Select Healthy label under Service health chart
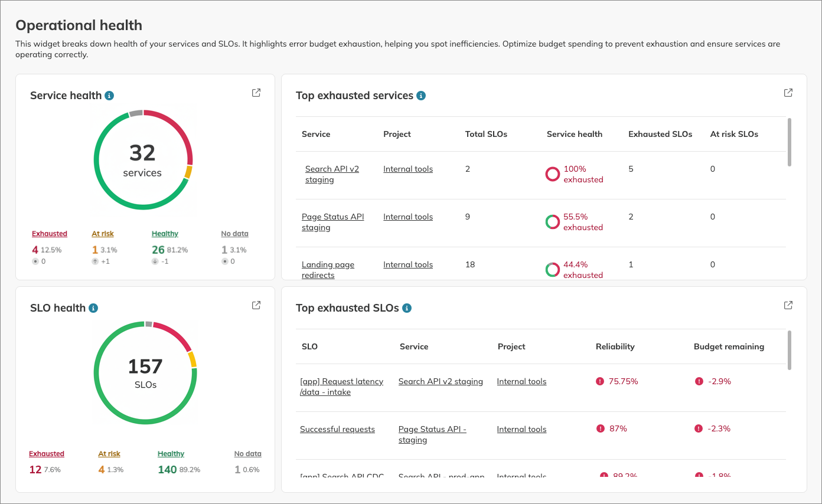 165,234
